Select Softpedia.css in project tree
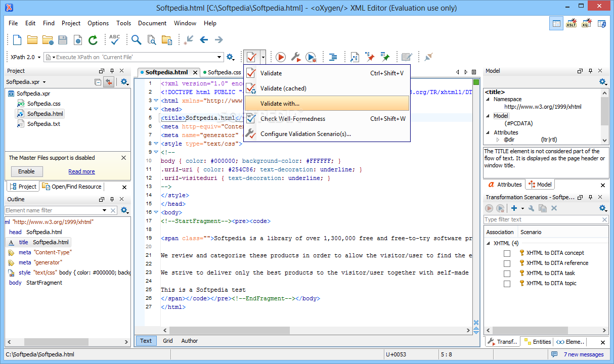The width and height of the screenshot is (614, 364). click(x=43, y=104)
